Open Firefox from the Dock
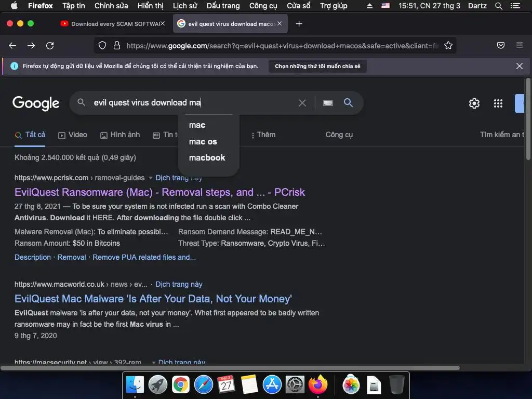The image size is (532, 399). [317, 385]
